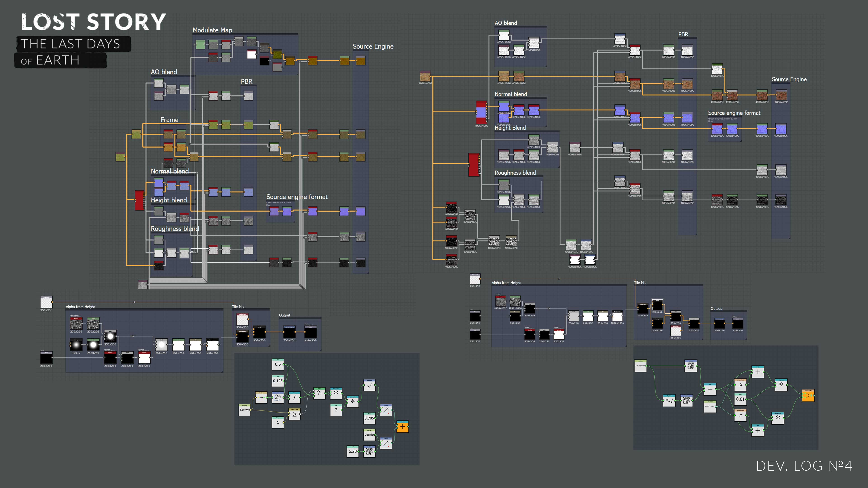Click the Float 6.28 constant node

(353, 451)
